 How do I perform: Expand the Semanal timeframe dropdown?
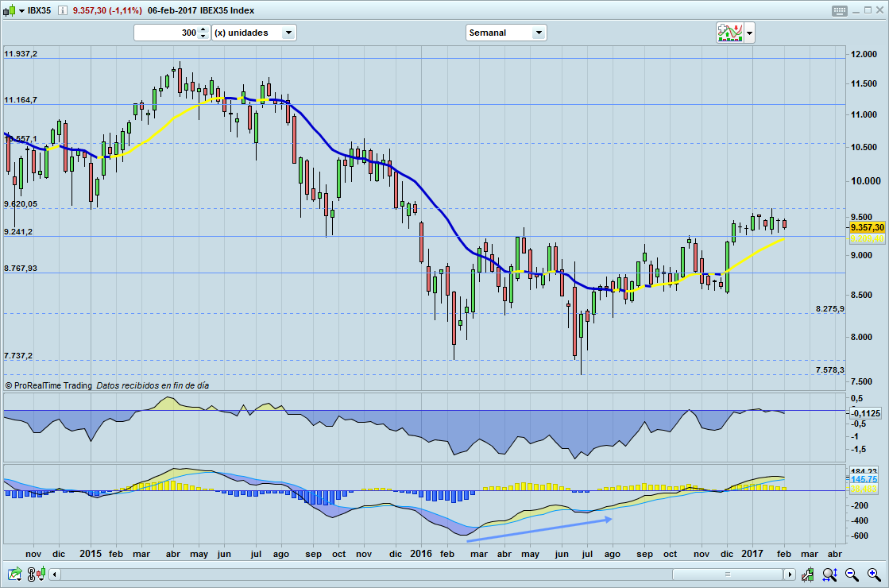click(539, 33)
